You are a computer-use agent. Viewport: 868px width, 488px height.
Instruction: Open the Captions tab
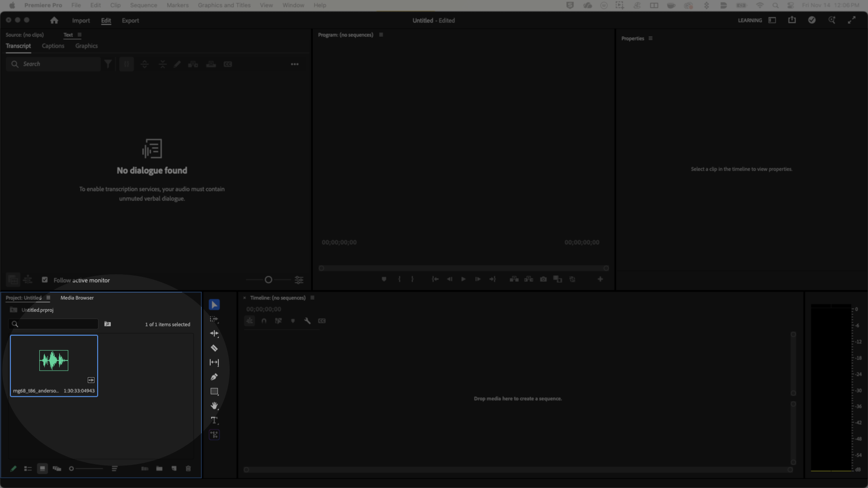click(53, 46)
